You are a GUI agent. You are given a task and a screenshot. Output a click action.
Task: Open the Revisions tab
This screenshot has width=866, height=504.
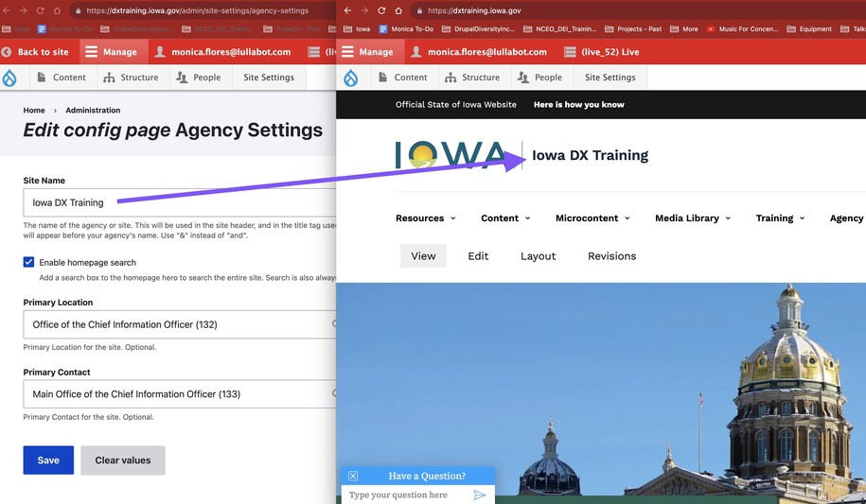pyautogui.click(x=611, y=256)
